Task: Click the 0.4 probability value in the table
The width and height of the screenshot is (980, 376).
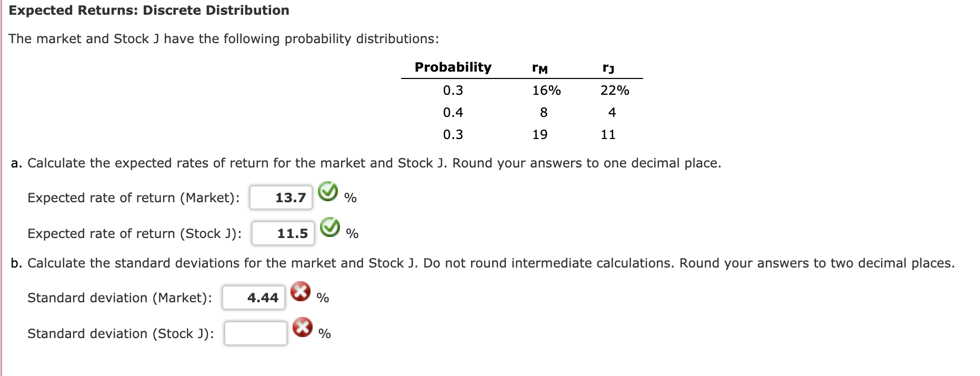Action: click(453, 112)
